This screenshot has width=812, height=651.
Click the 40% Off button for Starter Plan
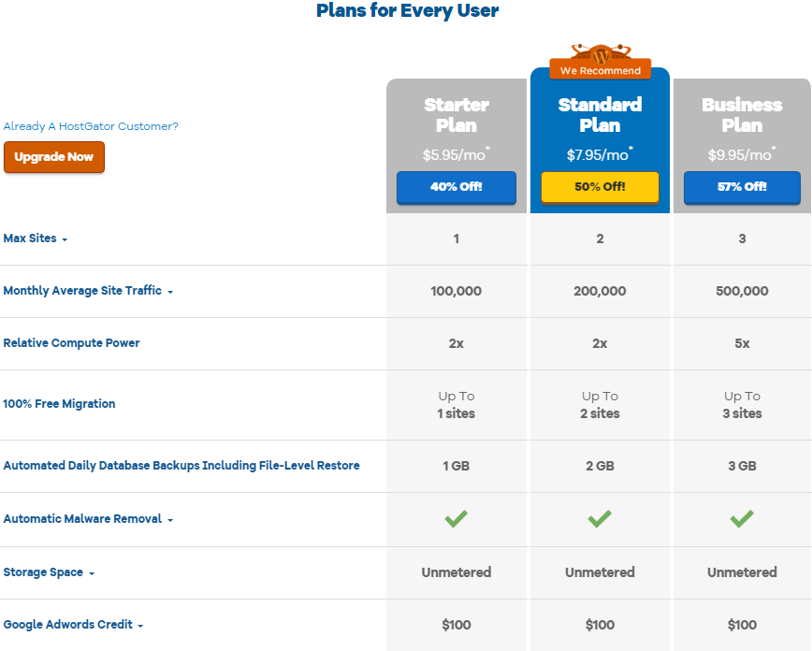pyautogui.click(x=456, y=188)
